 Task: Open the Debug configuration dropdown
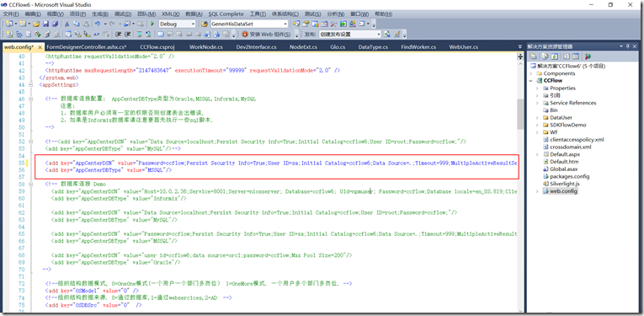click(193, 24)
